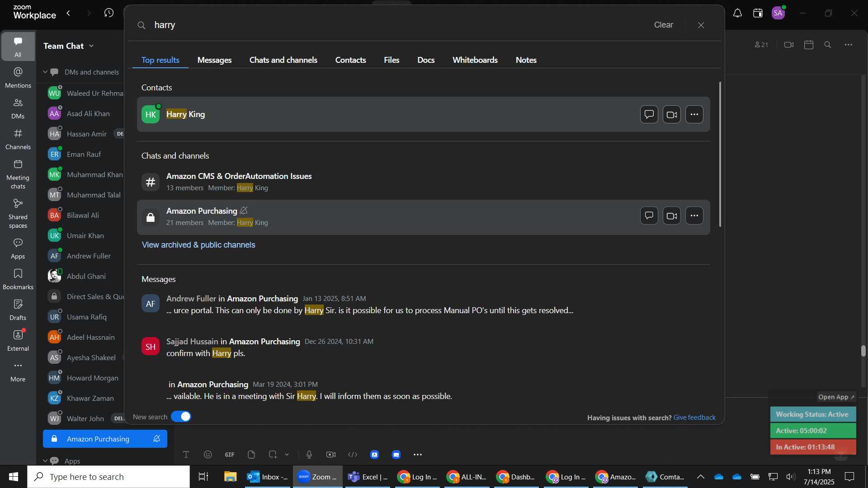Open File Explorer from taskbar
This screenshot has width=868, height=488.
[x=230, y=477]
